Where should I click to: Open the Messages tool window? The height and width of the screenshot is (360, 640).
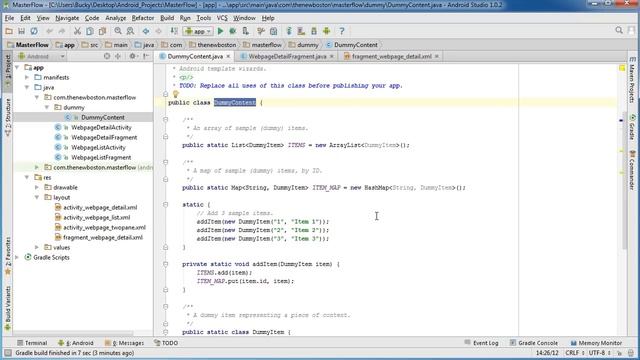124,343
